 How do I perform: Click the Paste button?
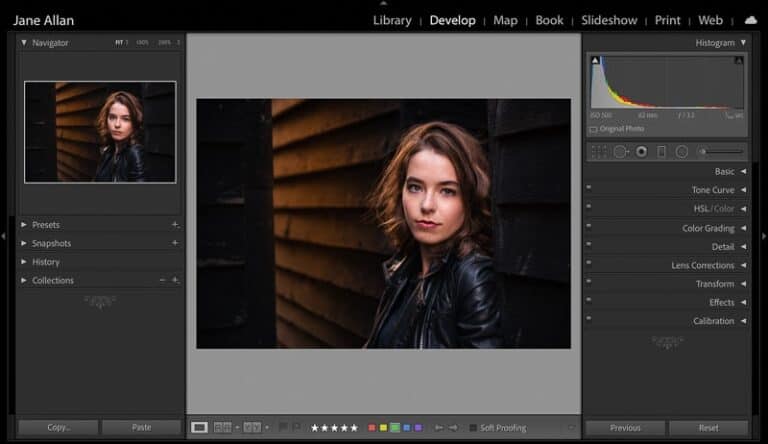click(142, 427)
